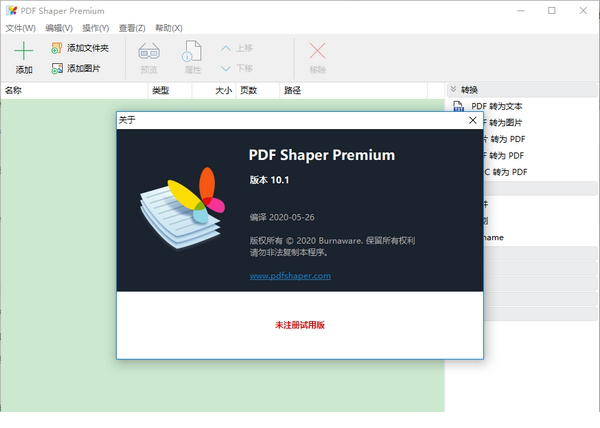Image resolution: width=600 pixels, height=428 pixels.
Task: Open the 帮助(X) menu
Action: click(169, 28)
